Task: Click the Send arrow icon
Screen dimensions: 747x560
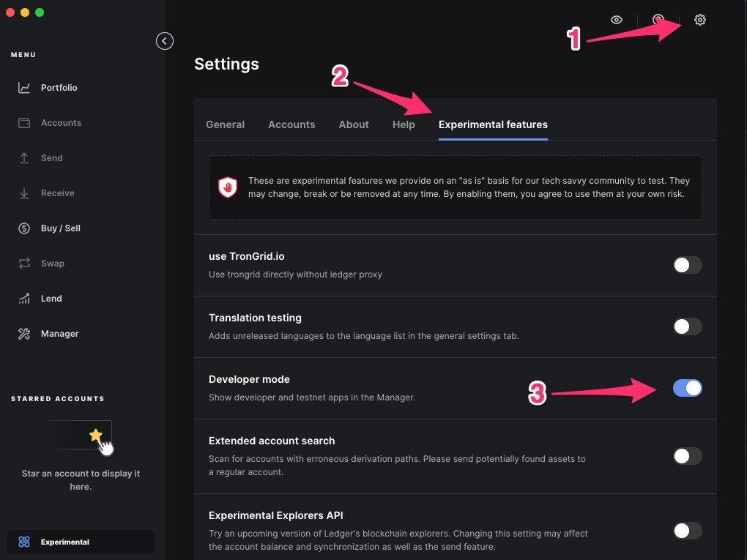Action: coord(24,158)
